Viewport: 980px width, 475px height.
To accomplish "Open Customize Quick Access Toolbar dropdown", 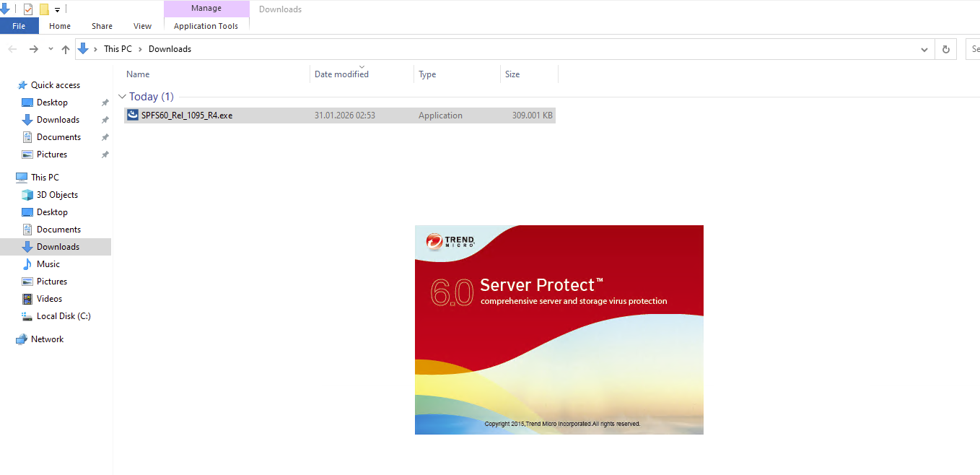I will click(x=57, y=10).
